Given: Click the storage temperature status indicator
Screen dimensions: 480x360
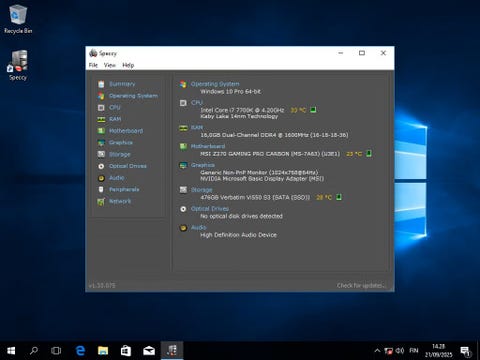Looking at the screenshot, I should coord(339,197).
